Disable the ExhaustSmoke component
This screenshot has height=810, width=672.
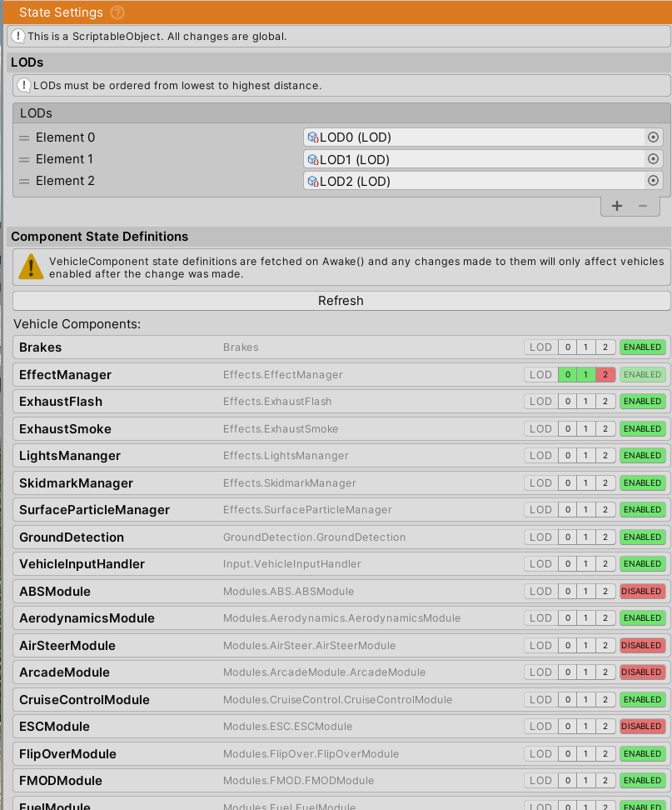[x=642, y=428]
